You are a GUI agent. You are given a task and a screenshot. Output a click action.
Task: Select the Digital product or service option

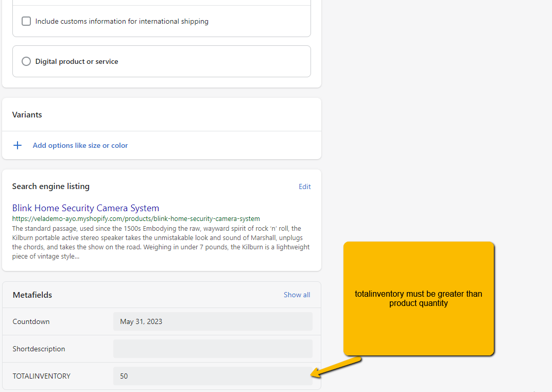pos(26,61)
